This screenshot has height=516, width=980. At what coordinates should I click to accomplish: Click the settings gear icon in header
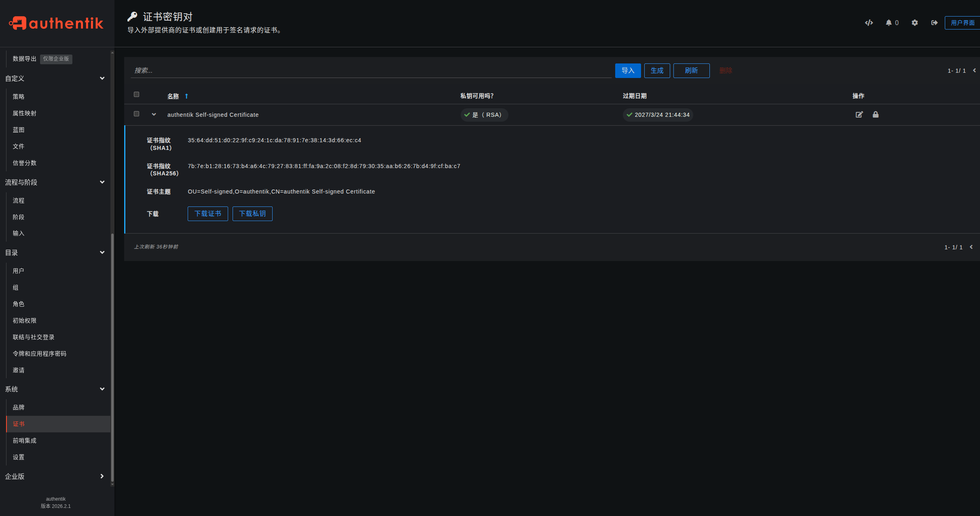click(914, 23)
